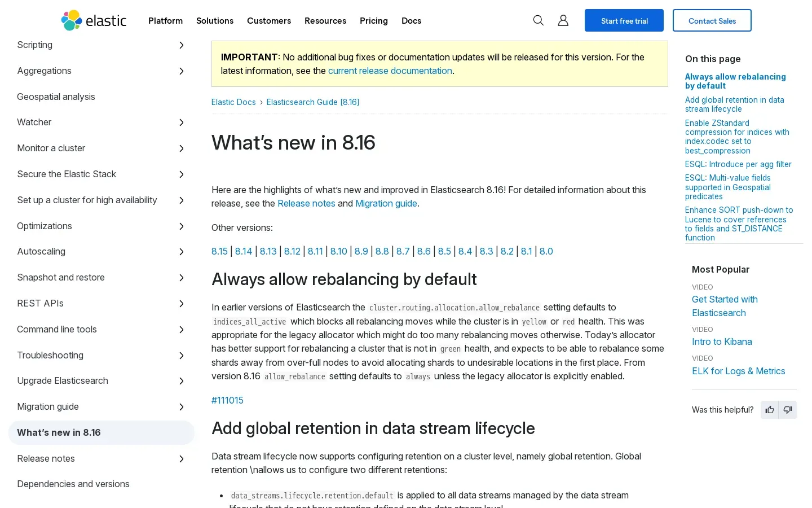Open version 8.6 link
The image size is (812, 508).
coord(423,252)
